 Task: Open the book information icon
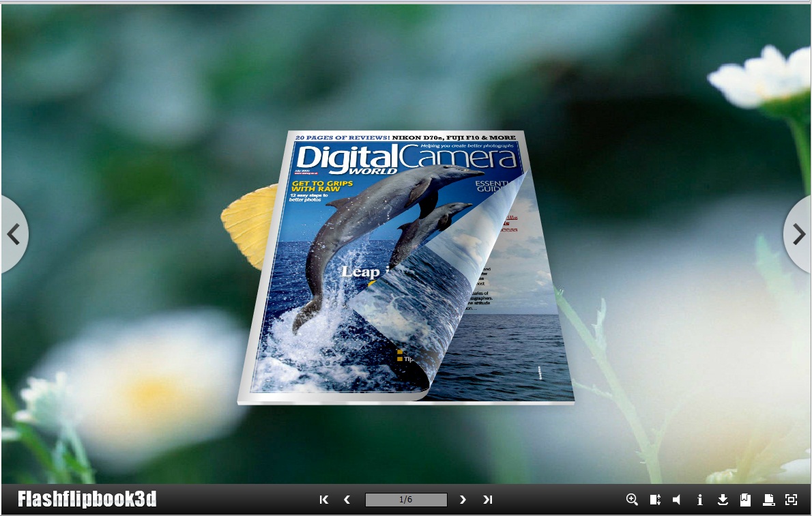(699, 500)
